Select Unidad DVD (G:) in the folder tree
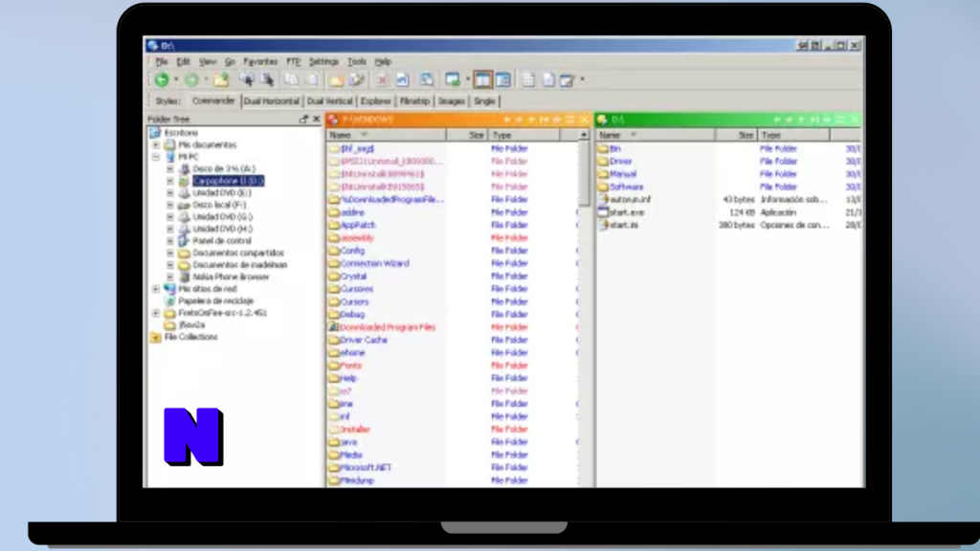 pyautogui.click(x=222, y=217)
